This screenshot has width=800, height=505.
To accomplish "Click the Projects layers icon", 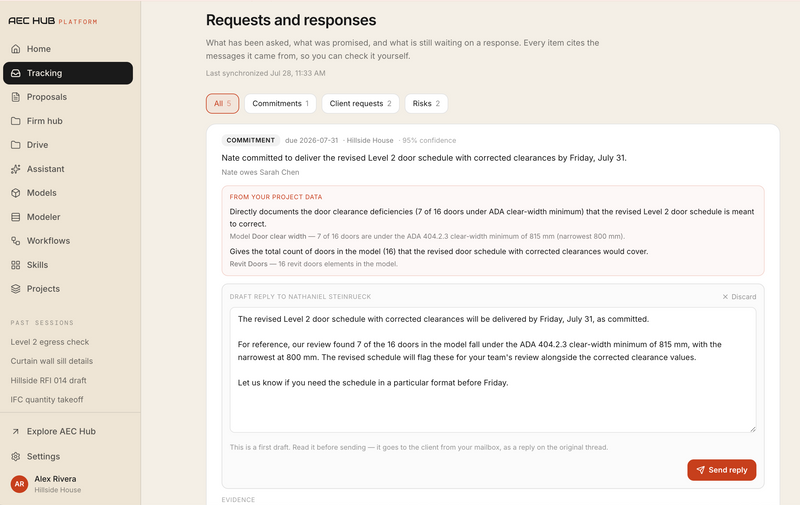I will [x=16, y=289].
